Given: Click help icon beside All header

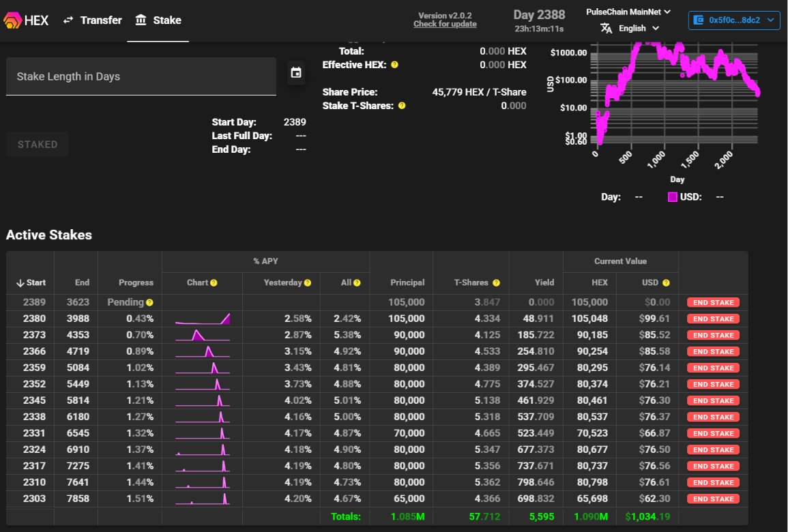Looking at the screenshot, I should click(x=357, y=283).
